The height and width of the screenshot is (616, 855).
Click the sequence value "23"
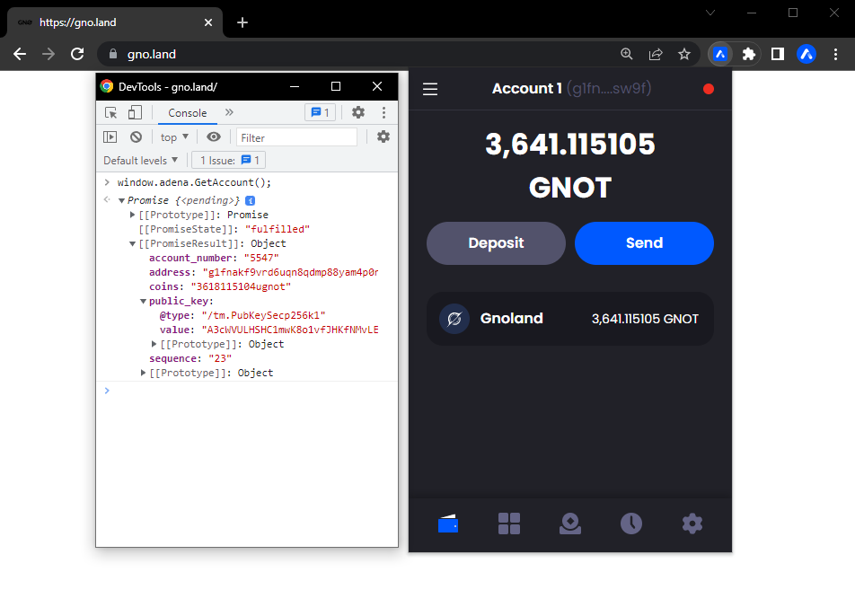click(x=220, y=358)
